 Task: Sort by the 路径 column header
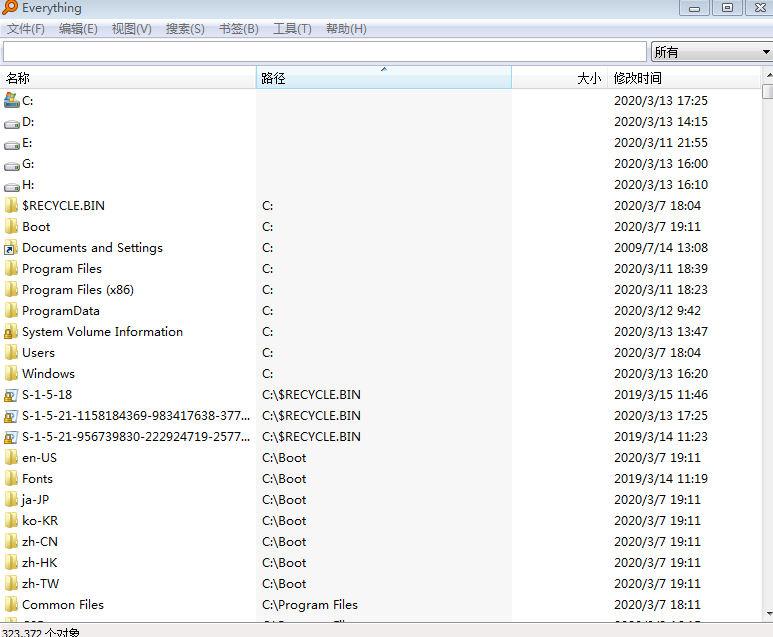pyautogui.click(x=384, y=78)
